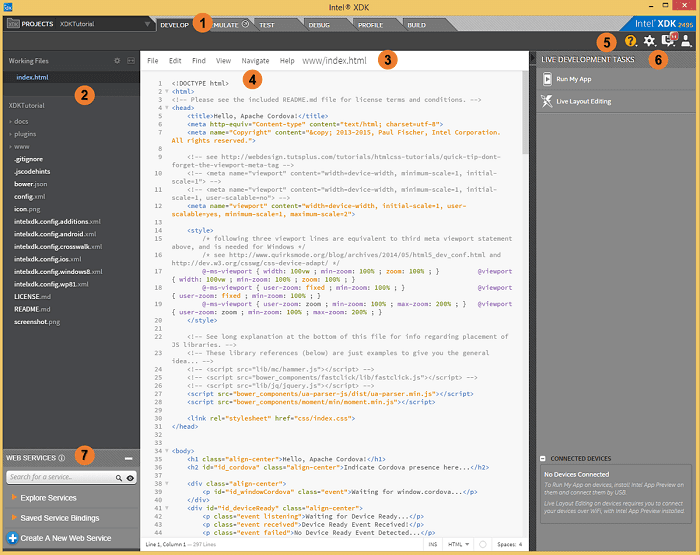Open the user account icon

pos(686,41)
